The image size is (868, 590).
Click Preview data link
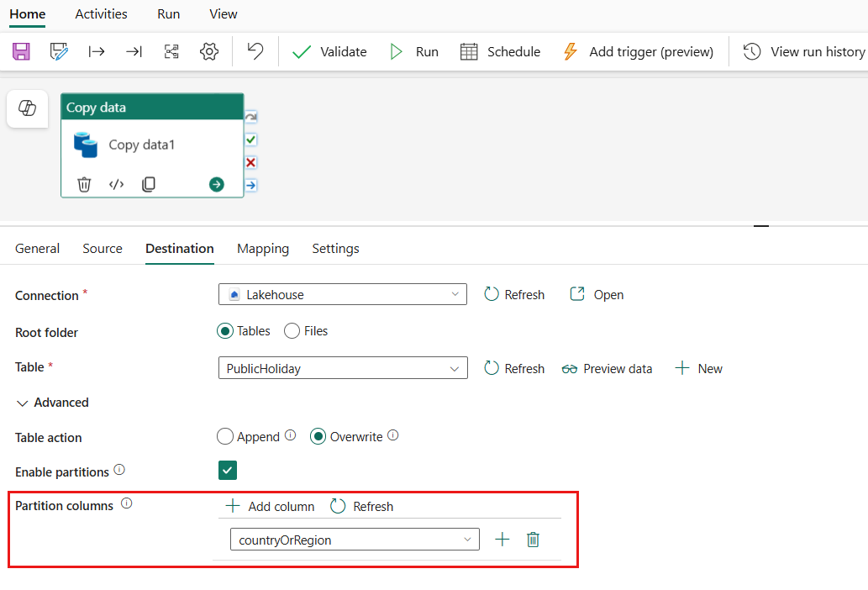click(x=608, y=368)
